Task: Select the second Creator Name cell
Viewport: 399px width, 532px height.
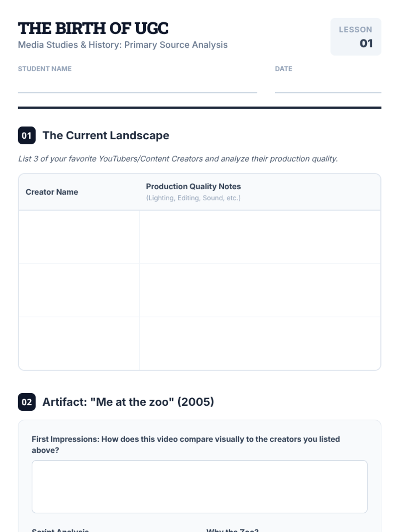Action: click(x=79, y=290)
